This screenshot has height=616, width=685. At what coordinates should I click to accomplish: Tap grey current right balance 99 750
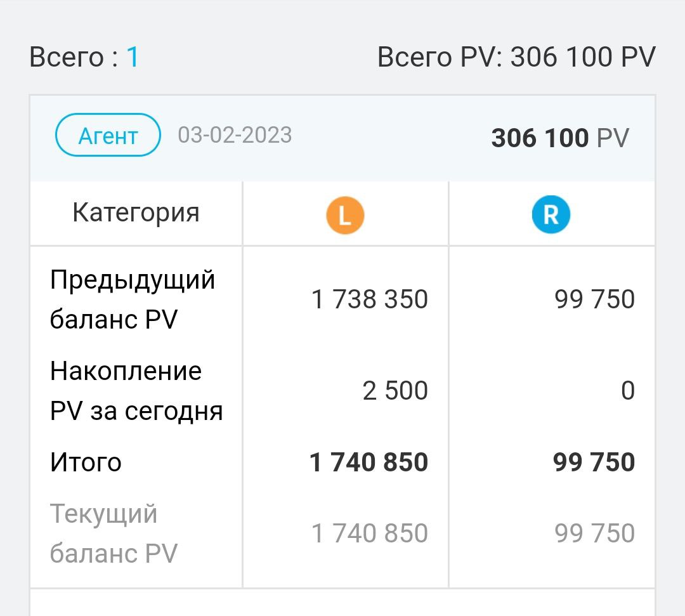pyautogui.click(x=594, y=534)
